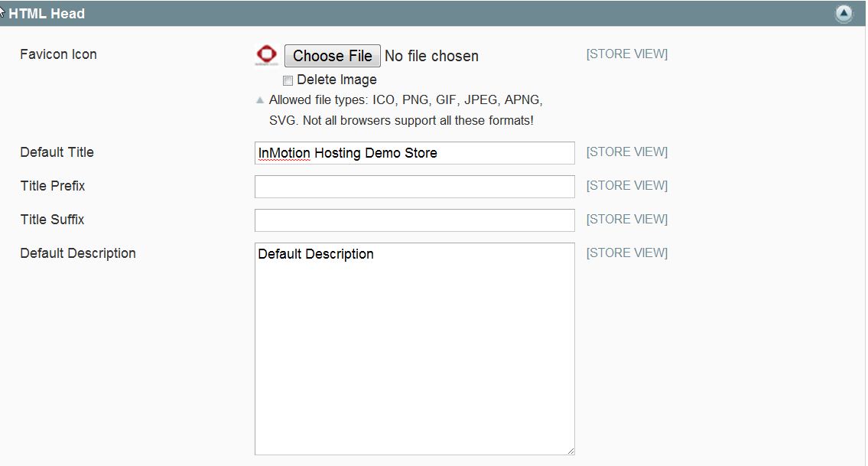Image resolution: width=868 pixels, height=466 pixels.
Task: Click the "No file chosen" file status text
Action: click(x=431, y=56)
